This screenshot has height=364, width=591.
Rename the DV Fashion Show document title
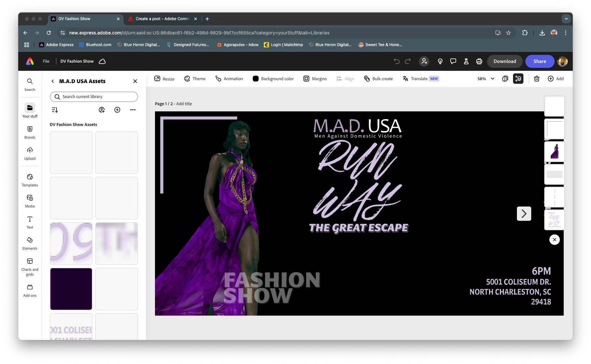pyautogui.click(x=77, y=61)
